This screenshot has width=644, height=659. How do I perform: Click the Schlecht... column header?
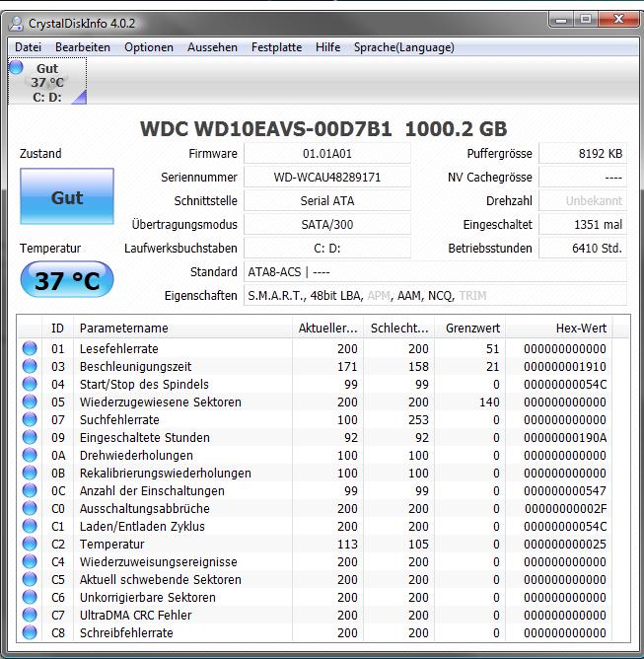tap(399, 328)
